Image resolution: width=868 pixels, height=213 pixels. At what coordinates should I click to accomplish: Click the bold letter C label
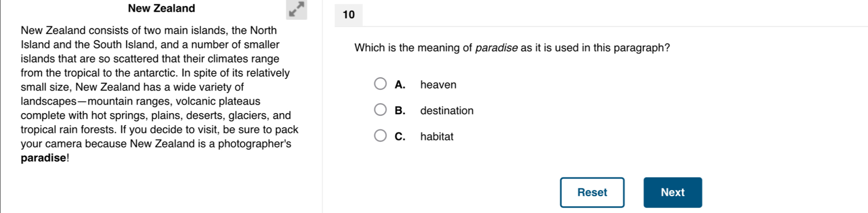(400, 136)
